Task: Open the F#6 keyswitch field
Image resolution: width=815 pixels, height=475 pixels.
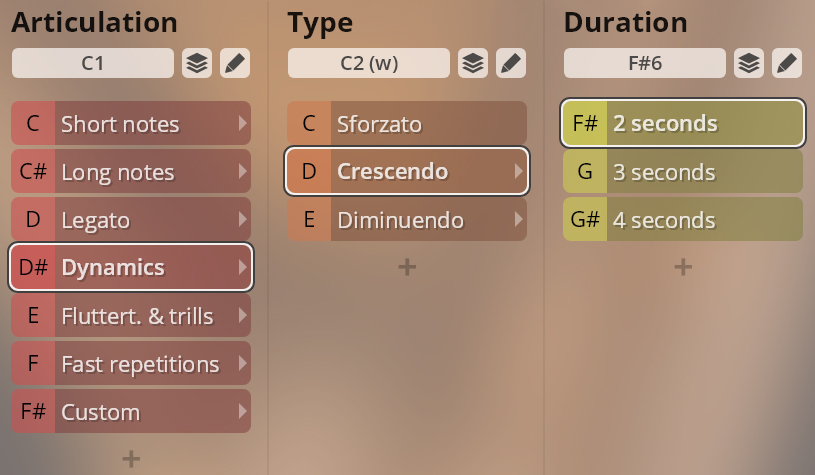Action: coord(645,63)
